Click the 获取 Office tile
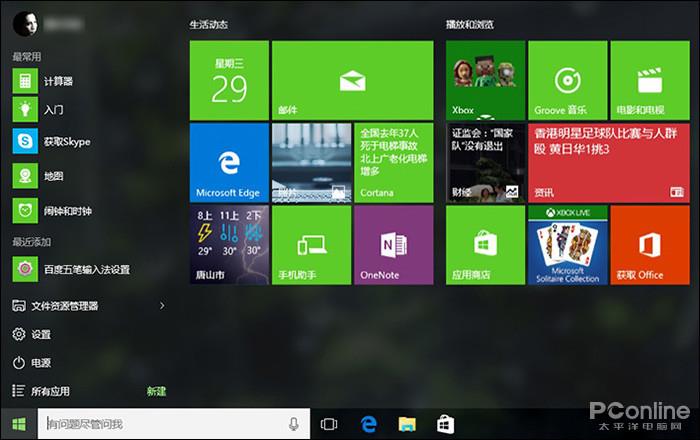This screenshot has width=700, height=440. [x=649, y=244]
